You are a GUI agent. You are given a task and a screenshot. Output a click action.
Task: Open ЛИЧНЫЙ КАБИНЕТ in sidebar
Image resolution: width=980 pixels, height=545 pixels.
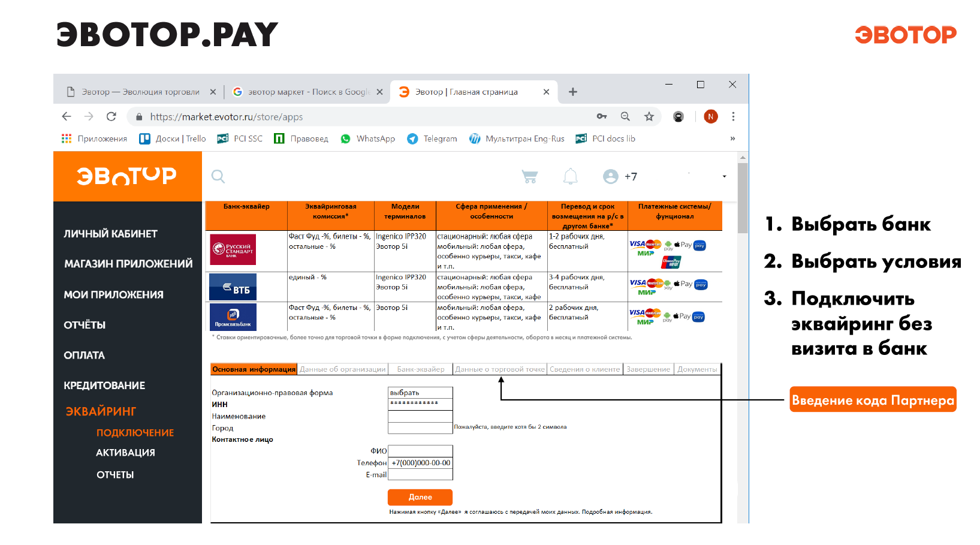tap(111, 234)
